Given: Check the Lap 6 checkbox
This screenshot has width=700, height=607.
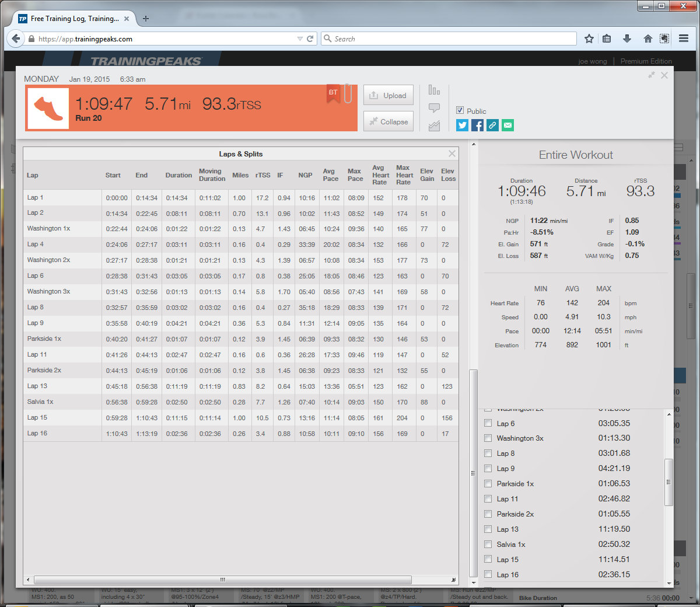Looking at the screenshot, I should coord(488,423).
